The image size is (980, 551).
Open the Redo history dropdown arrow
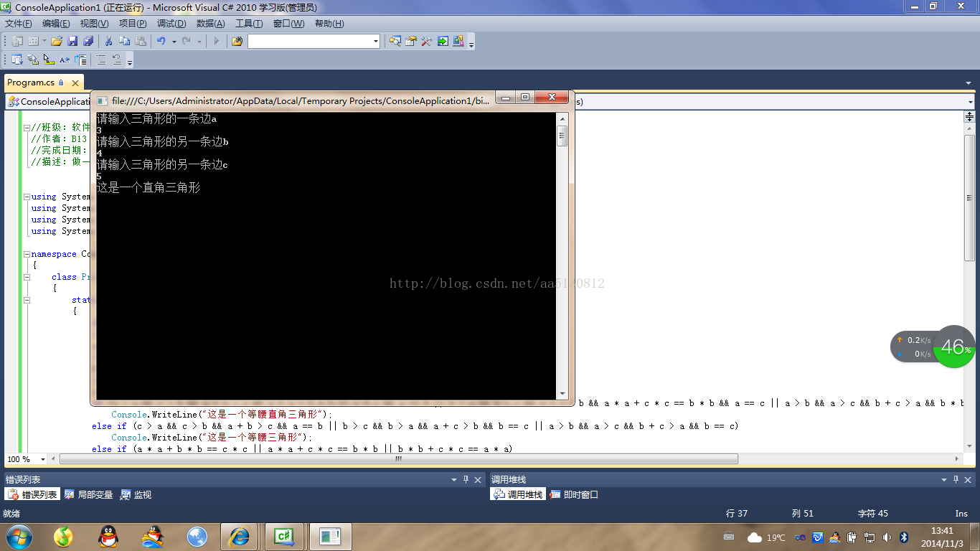[x=199, y=42]
